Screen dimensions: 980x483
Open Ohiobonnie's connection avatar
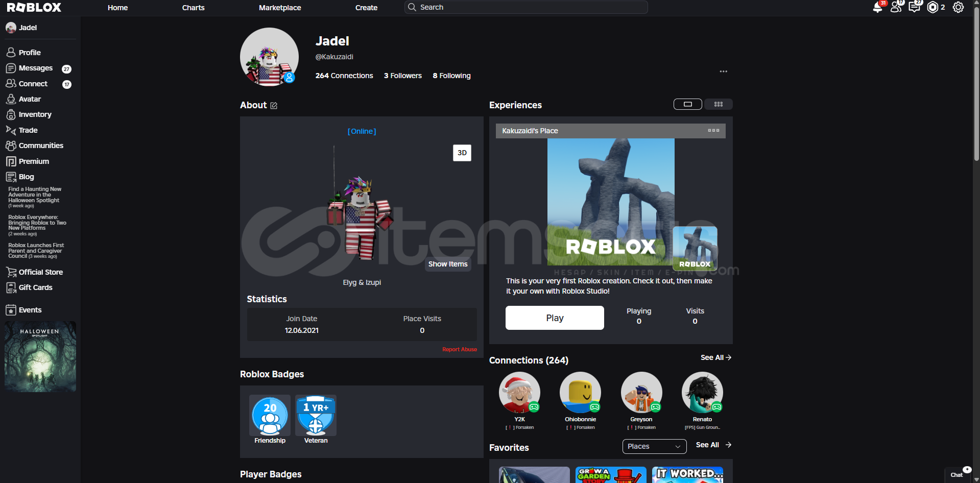(x=580, y=392)
